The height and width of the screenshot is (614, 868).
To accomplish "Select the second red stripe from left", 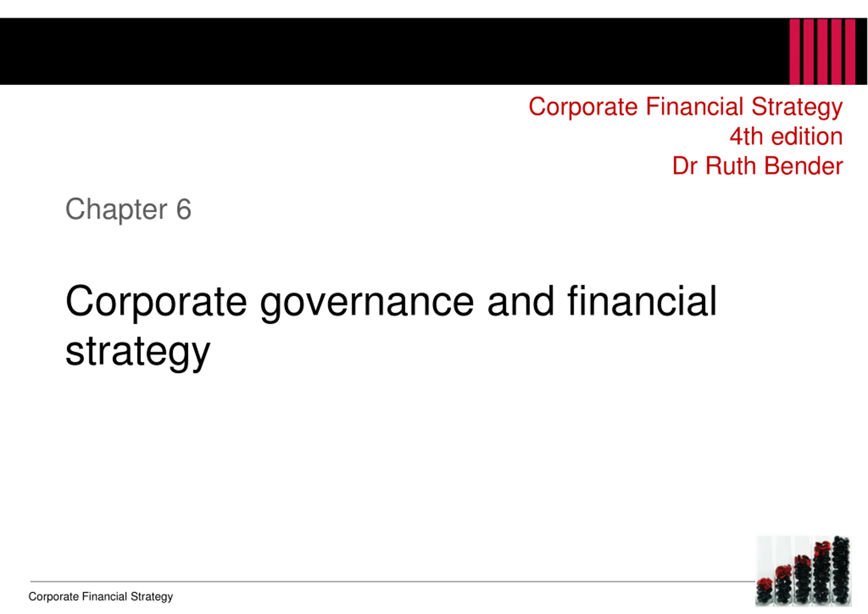I will [x=809, y=52].
